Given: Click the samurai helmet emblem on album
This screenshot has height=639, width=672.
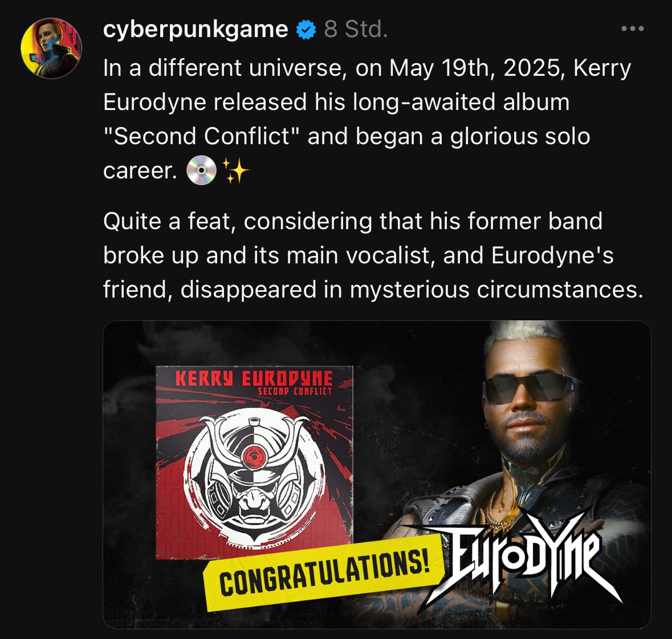Looking at the screenshot, I should point(255,475).
